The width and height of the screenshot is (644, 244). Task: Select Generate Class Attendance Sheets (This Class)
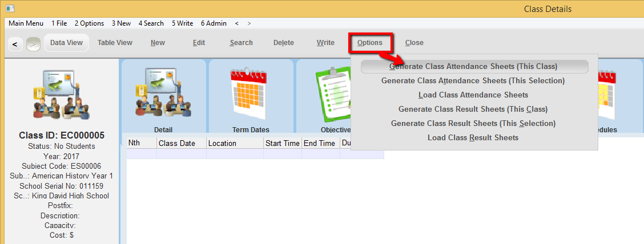click(473, 67)
